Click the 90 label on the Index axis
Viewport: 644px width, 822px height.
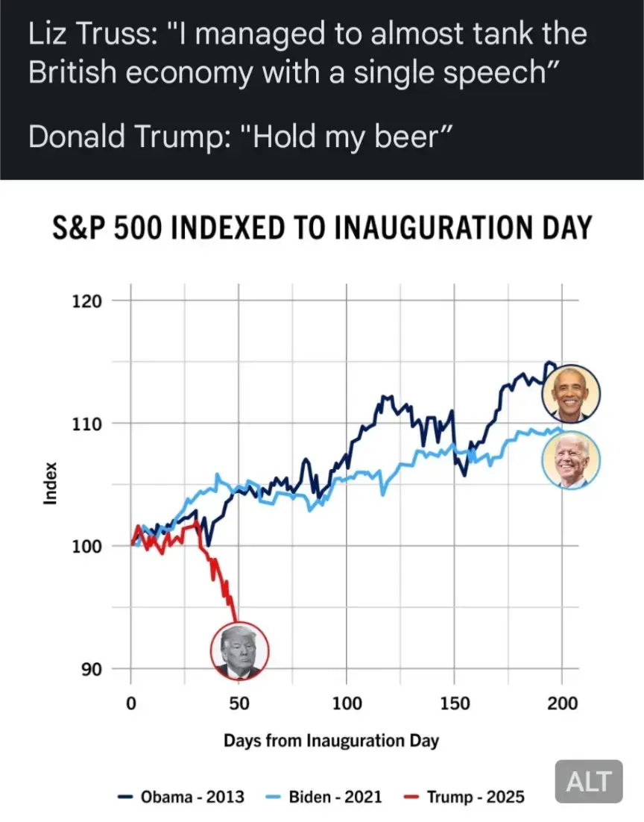tap(91, 669)
